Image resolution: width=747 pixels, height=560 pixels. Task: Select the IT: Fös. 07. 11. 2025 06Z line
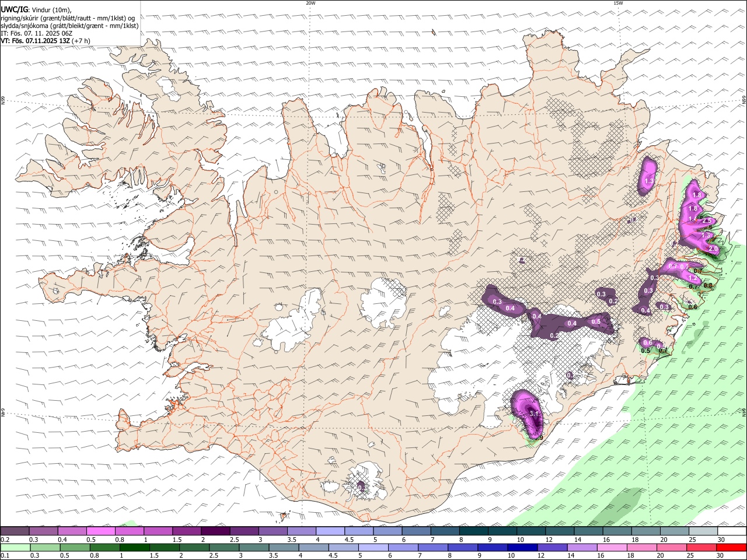(36, 33)
